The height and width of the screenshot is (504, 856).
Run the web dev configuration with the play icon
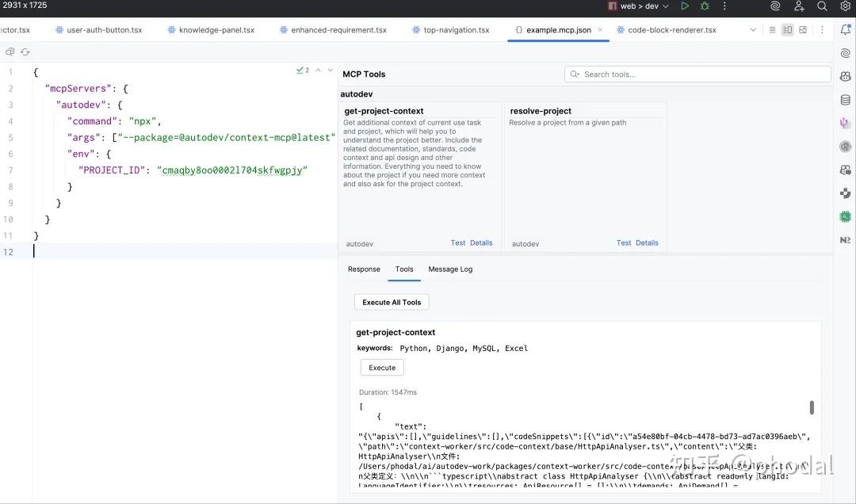(x=685, y=6)
